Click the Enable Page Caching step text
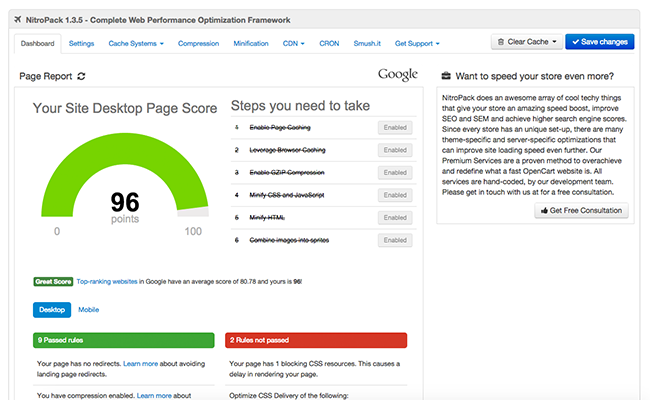 pyautogui.click(x=280, y=128)
